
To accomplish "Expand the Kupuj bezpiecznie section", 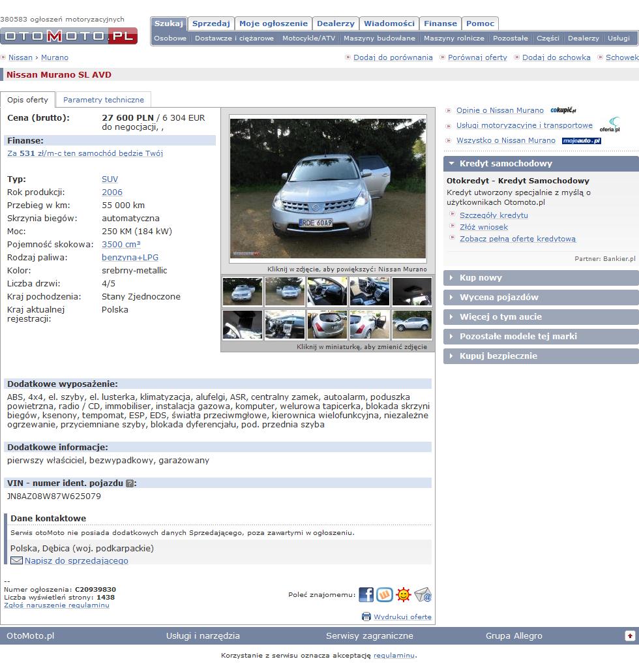I will 541,356.
